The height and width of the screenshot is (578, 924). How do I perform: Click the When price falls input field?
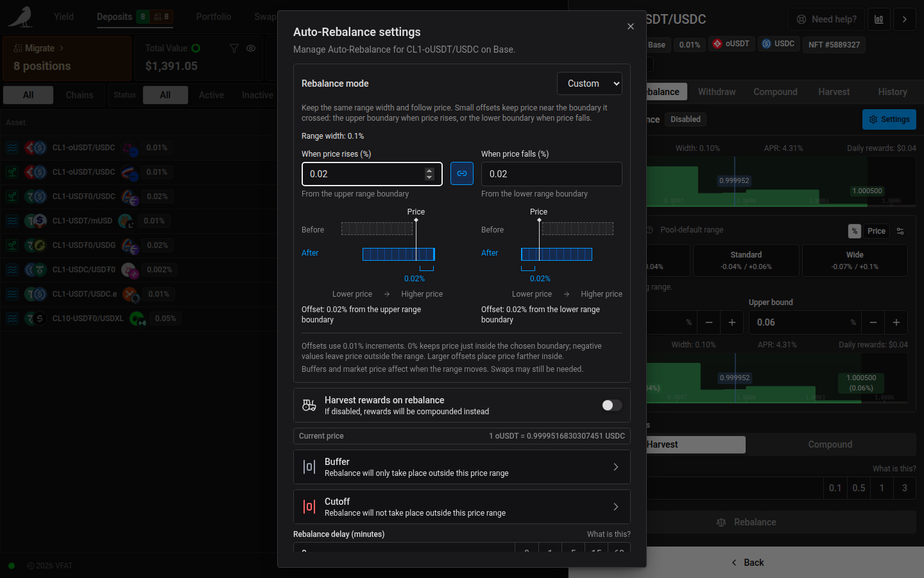[x=552, y=174]
